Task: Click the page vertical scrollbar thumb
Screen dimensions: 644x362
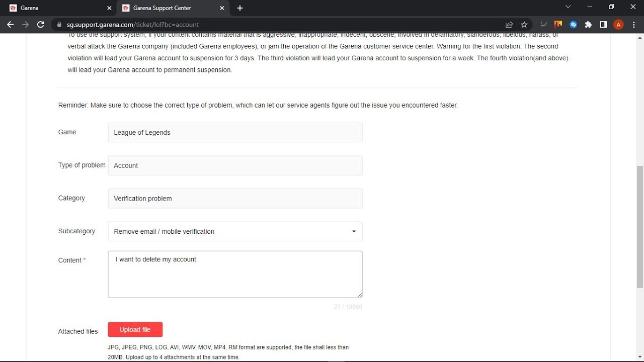Action: click(x=640, y=227)
